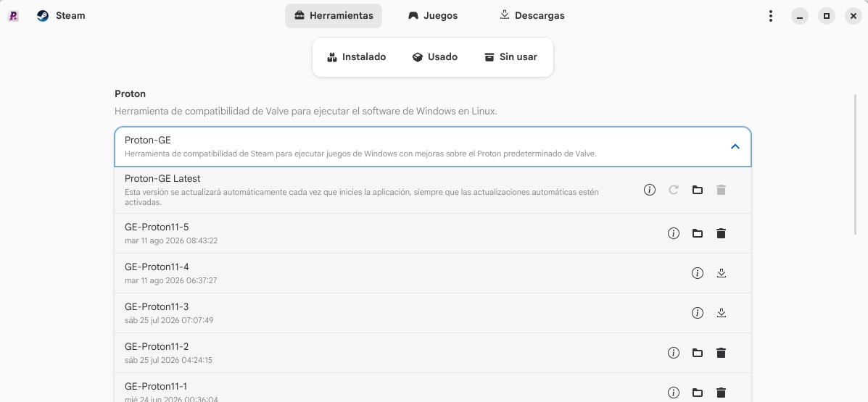Select the GE-Proton11-1 row name
This screenshot has height=402, width=868.
point(157,387)
